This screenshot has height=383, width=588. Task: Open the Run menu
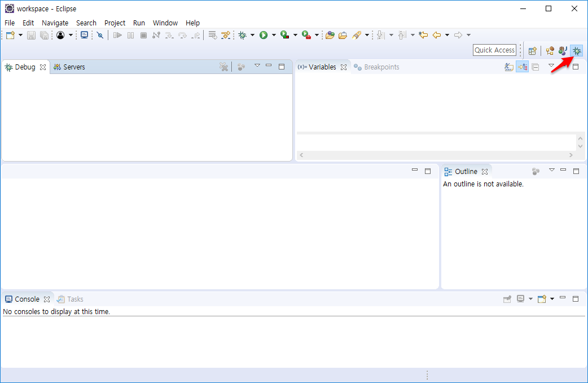pos(139,23)
